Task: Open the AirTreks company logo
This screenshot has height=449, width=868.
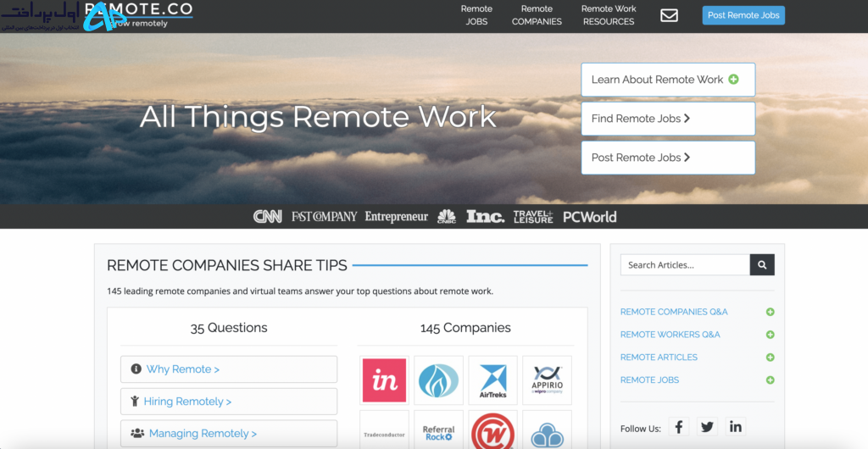Action: pos(492,380)
